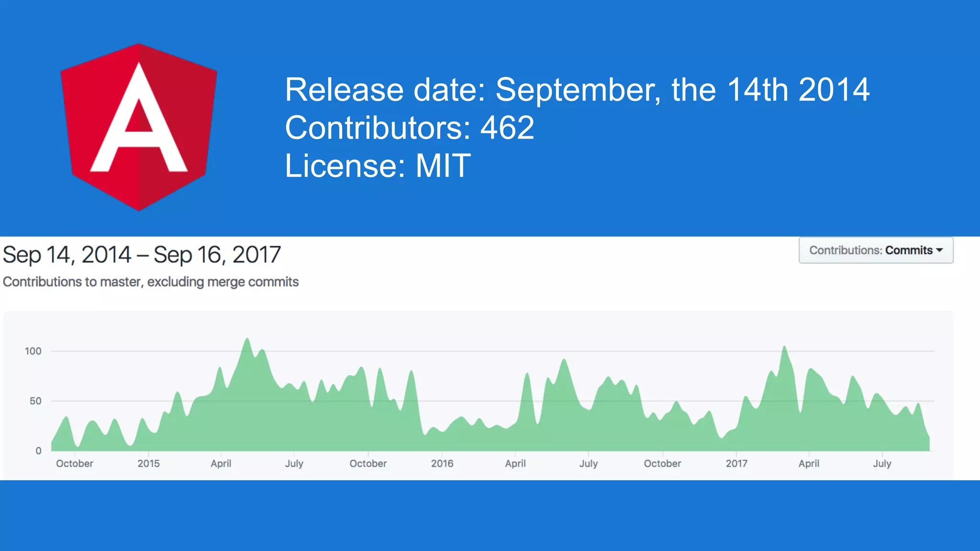The width and height of the screenshot is (980, 551).
Task: Click the 0 y-axis label
Action: click(x=38, y=451)
